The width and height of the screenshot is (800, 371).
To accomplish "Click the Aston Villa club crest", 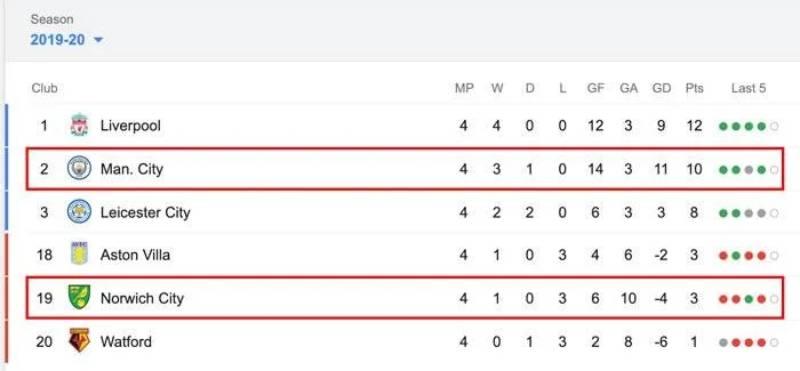I will pyautogui.click(x=79, y=254).
